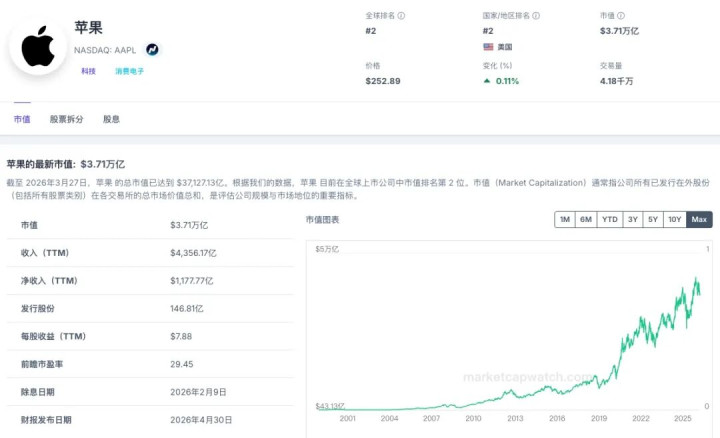Viewport: 720px width, 438px height.
Task: Click info icon beside 市值 header
Action: click(x=621, y=16)
